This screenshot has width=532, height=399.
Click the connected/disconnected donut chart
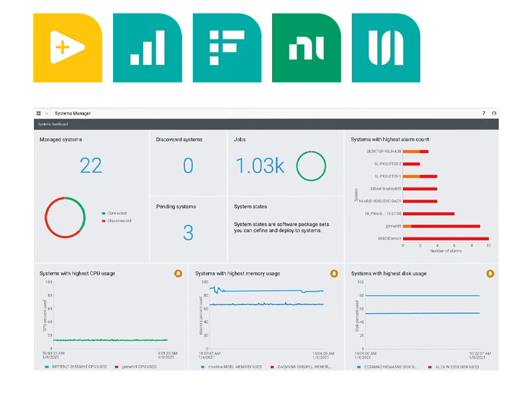coord(65,217)
